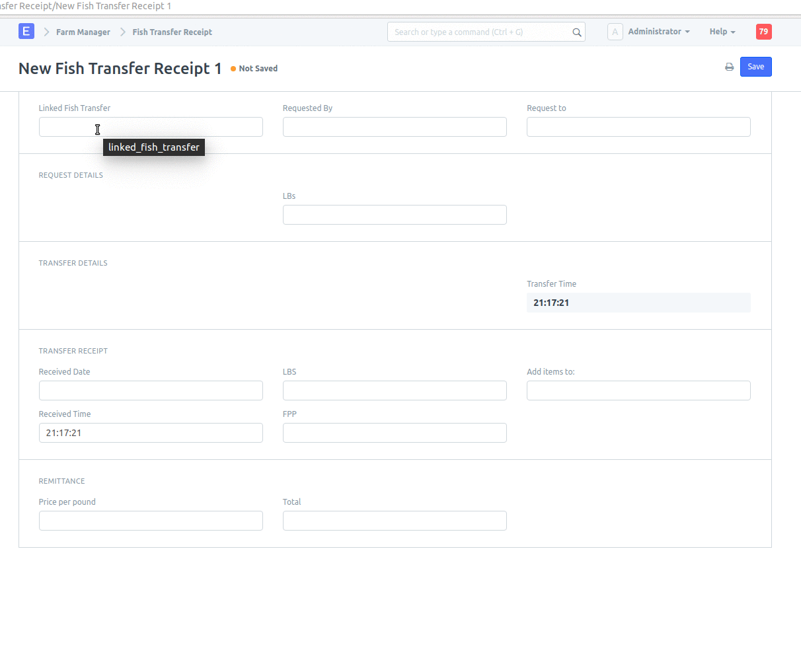Open the ERPNext home logo
Image resolution: width=801 pixels, height=672 pixels.
[26, 31]
